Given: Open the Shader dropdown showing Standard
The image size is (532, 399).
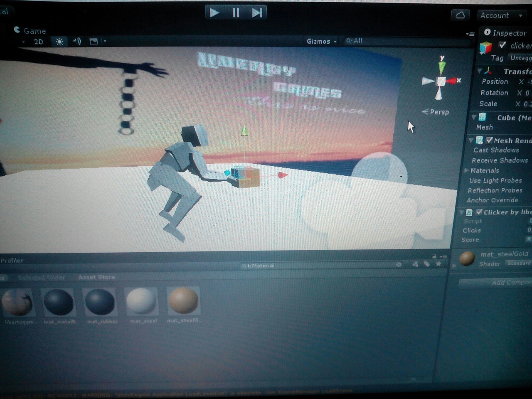Looking at the screenshot, I should pos(518,263).
